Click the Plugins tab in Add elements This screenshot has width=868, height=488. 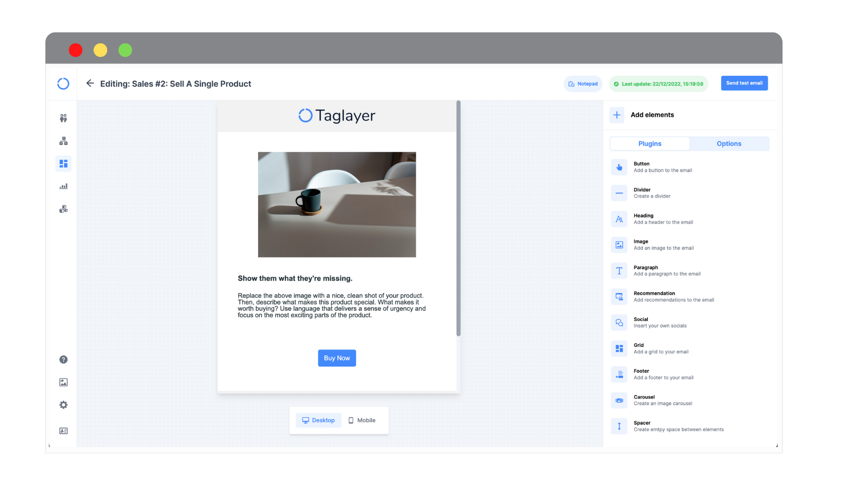coord(650,144)
